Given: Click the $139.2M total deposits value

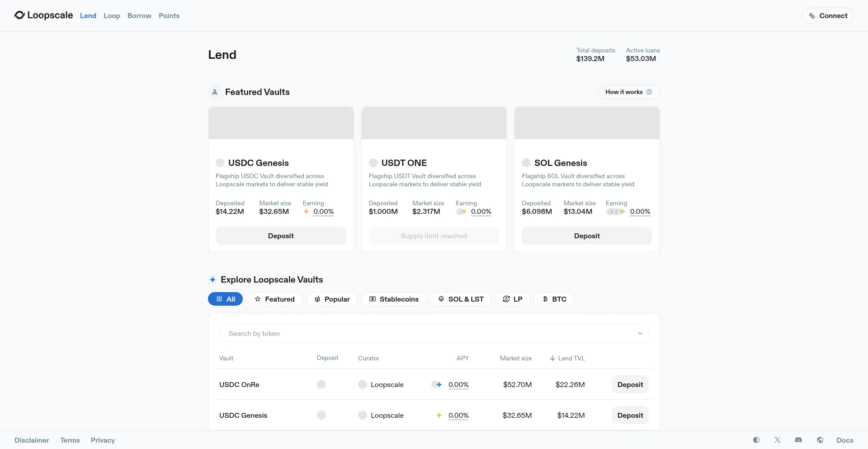Looking at the screenshot, I should [590, 58].
